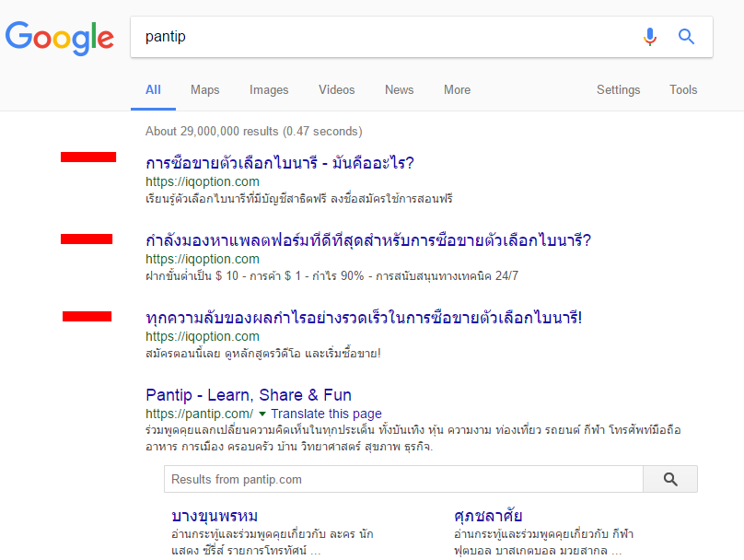
Task: Click iqoption.com URL under second ad
Action: 203,259
